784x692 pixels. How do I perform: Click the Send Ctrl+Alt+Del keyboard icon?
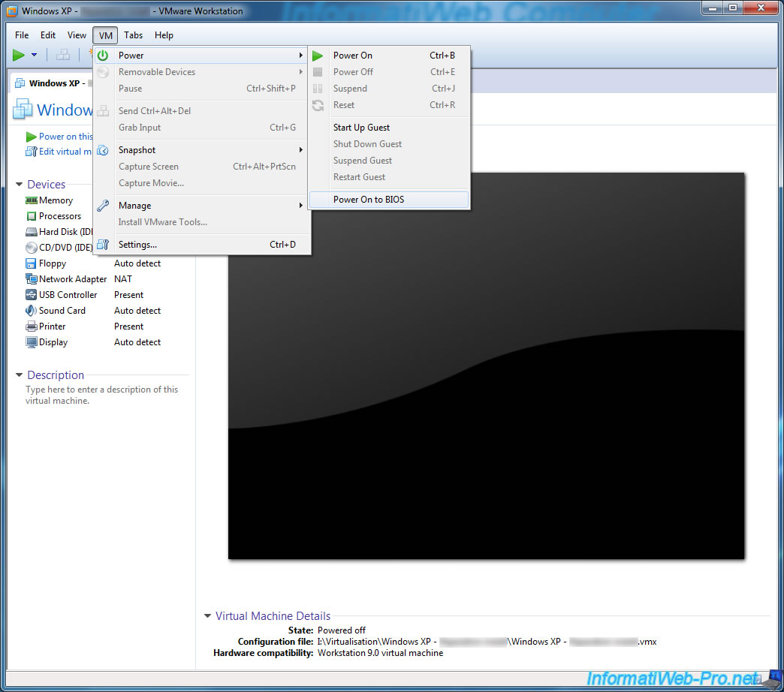[103, 111]
